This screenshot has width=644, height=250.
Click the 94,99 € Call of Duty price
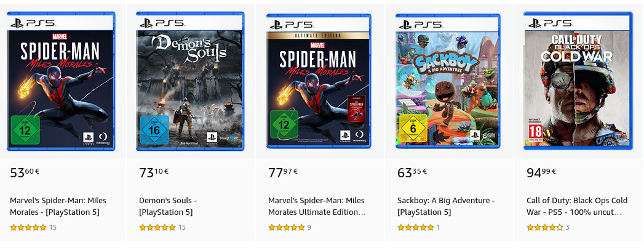pyautogui.click(x=541, y=172)
